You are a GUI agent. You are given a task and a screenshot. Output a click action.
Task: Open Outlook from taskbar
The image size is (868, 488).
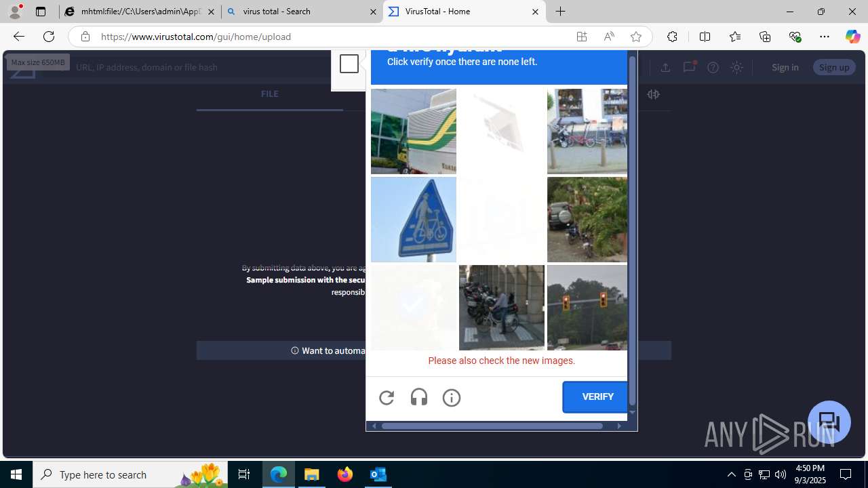378,474
